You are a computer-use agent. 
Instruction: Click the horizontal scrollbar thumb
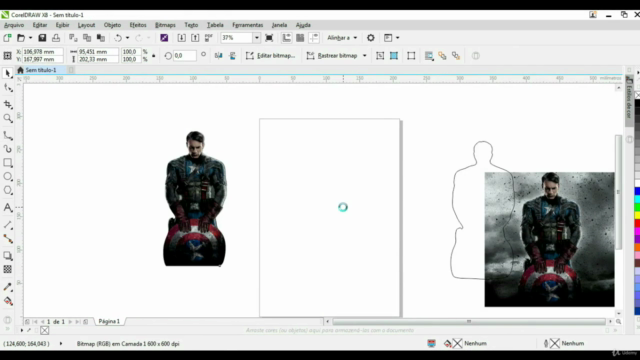click(469, 322)
